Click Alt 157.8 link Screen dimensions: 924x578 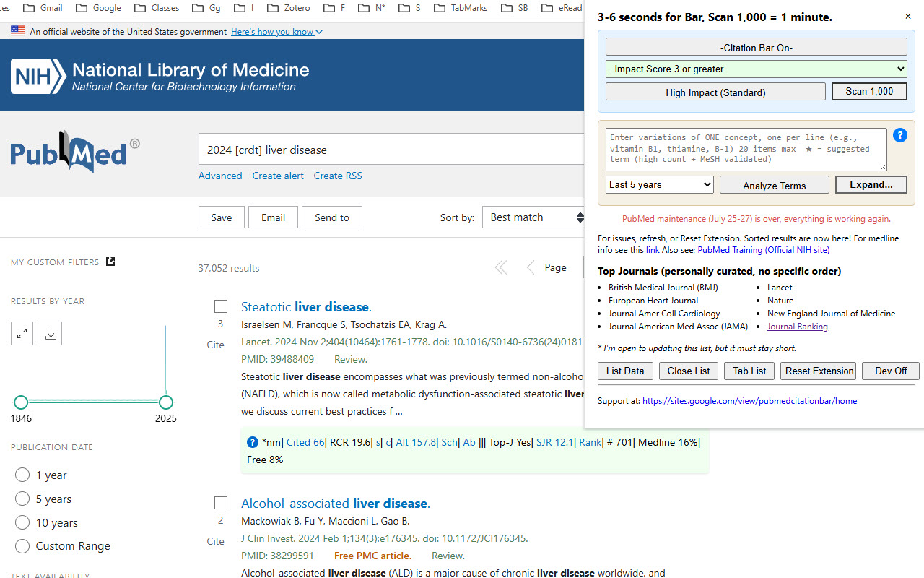click(416, 442)
